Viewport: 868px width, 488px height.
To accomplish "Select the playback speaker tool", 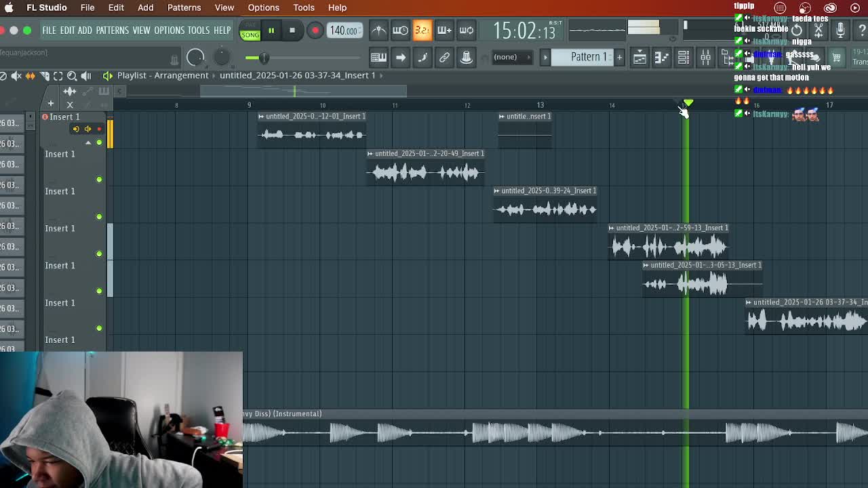I will [86, 76].
